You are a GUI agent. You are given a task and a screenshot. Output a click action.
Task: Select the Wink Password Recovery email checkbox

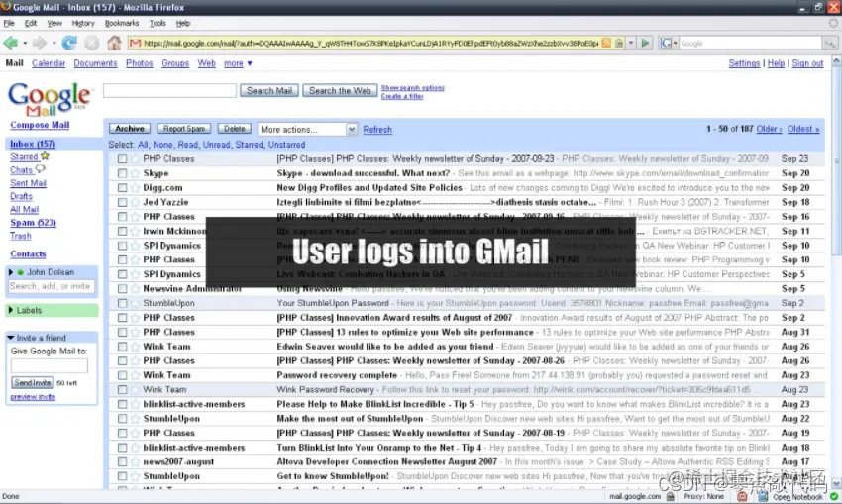pos(123,390)
